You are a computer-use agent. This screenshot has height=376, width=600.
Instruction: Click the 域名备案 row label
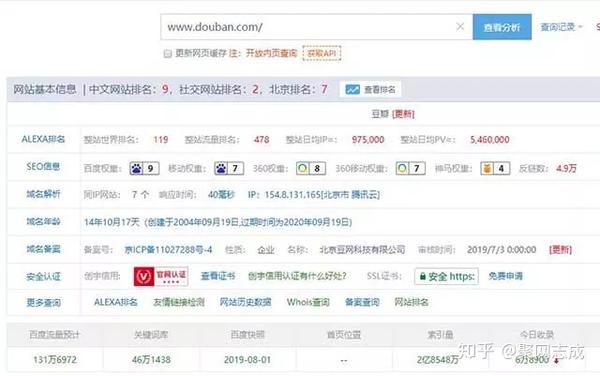(x=43, y=249)
